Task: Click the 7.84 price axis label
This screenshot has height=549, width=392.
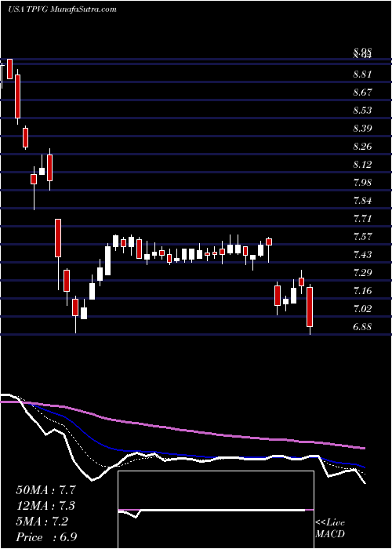Action: click(x=362, y=201)
